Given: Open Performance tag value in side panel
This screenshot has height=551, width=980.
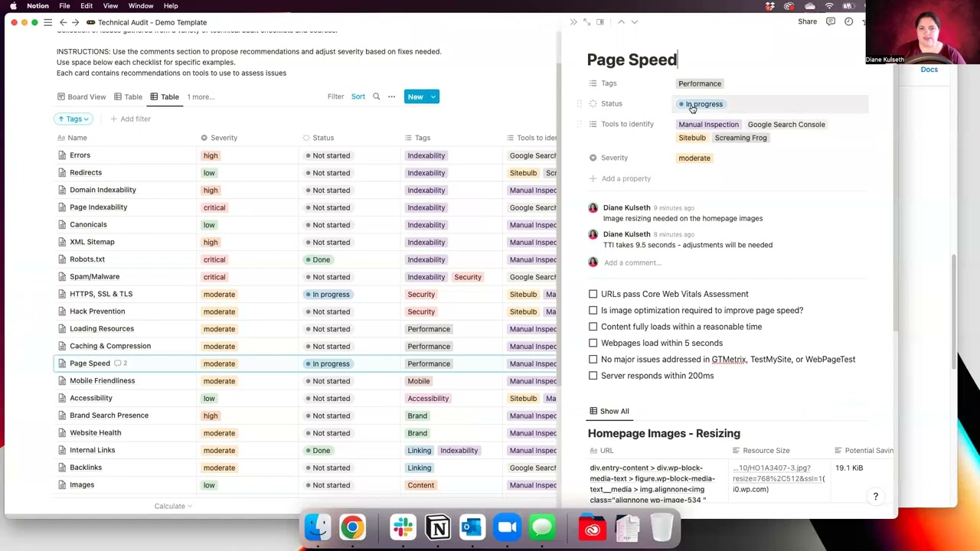Looking at the screenshot, I should coord(700,83).
